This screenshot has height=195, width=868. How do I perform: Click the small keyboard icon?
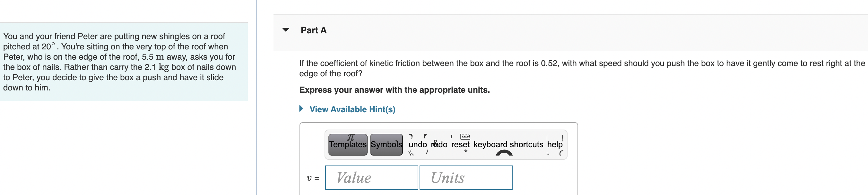point(465,137)
